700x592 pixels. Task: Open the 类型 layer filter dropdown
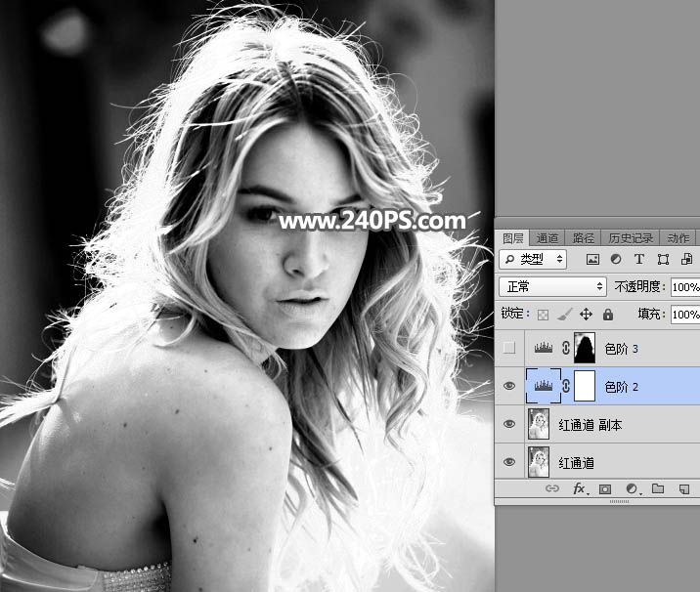coord(533,259)
